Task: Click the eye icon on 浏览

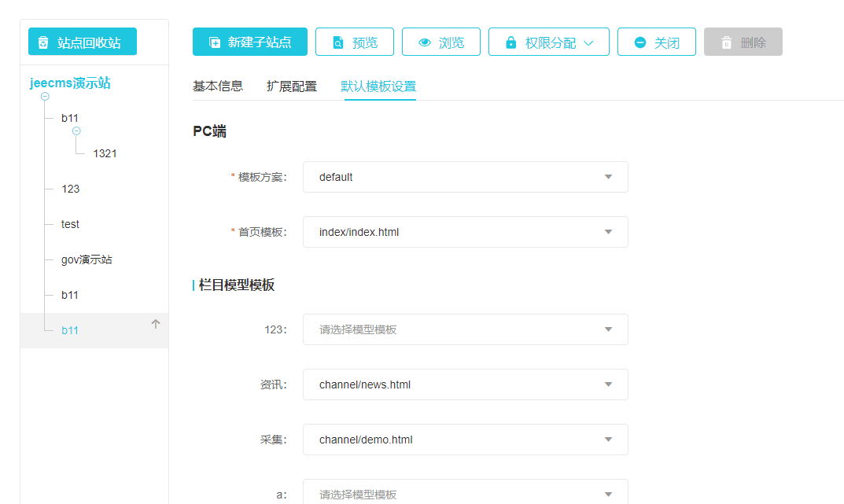Action: (425, 42)
